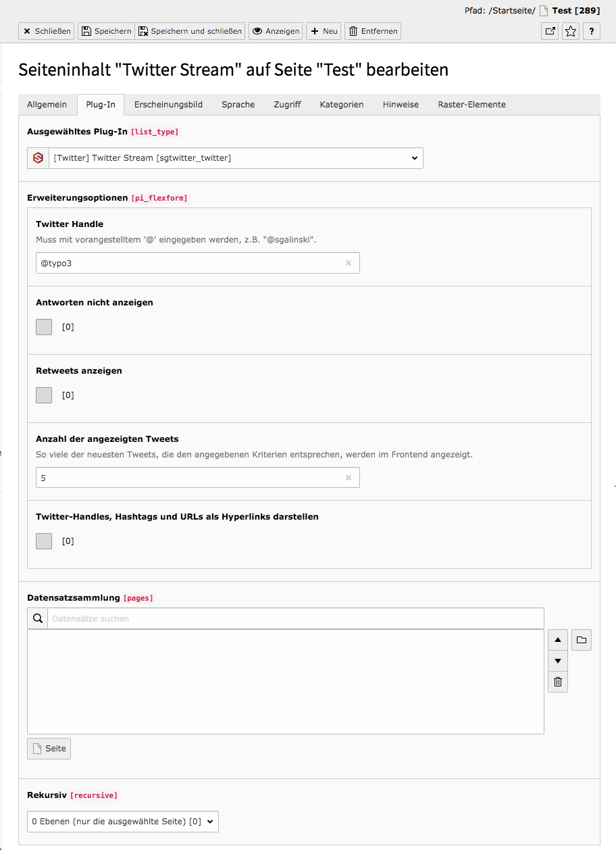This screenshot has width=616, height=850.
Task: Add a page via Seite button
Action: (x=49, y=749)
